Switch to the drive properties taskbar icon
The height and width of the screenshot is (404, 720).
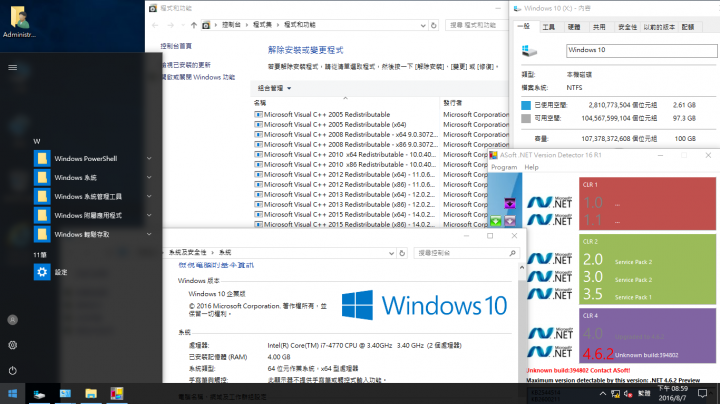pos(39,393)
